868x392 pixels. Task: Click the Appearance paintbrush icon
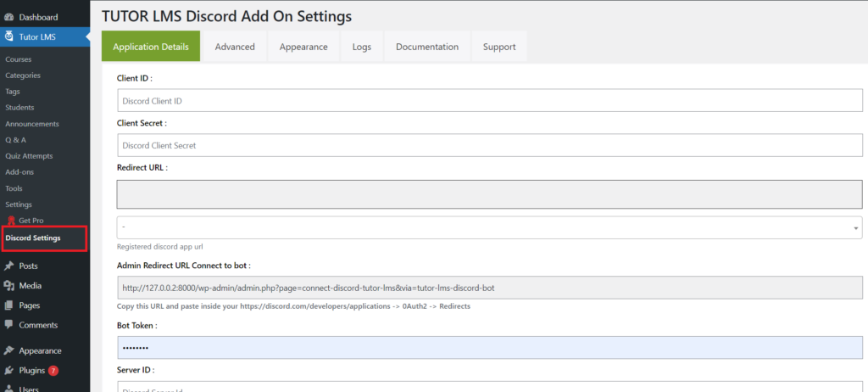[x=8, y=350]
